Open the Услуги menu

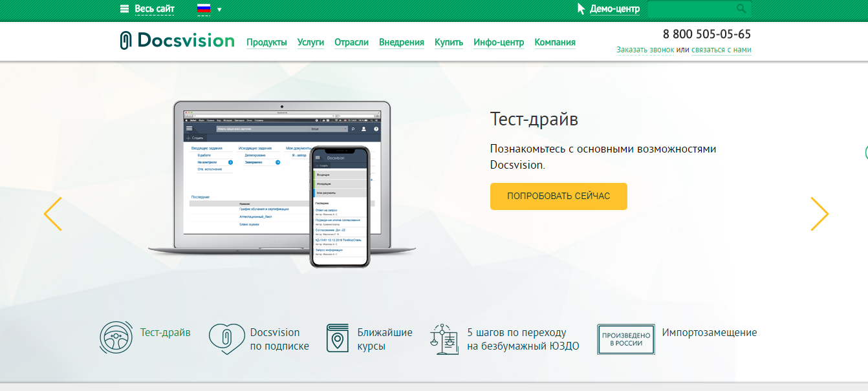310,43
